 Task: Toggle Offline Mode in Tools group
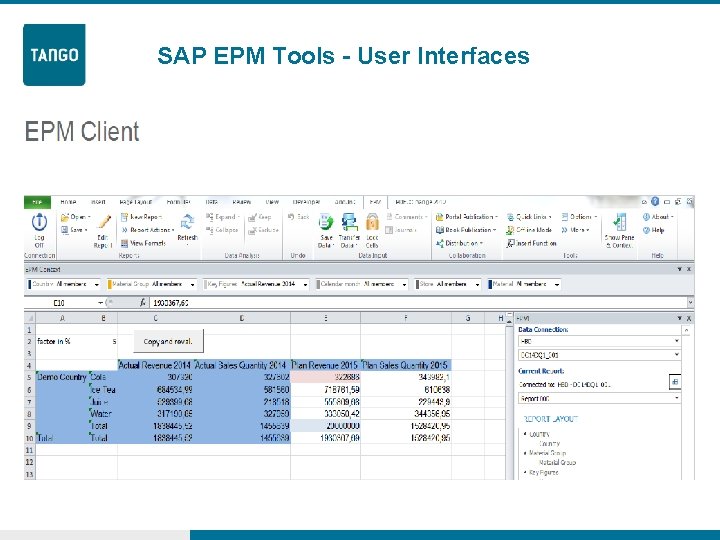529,230
